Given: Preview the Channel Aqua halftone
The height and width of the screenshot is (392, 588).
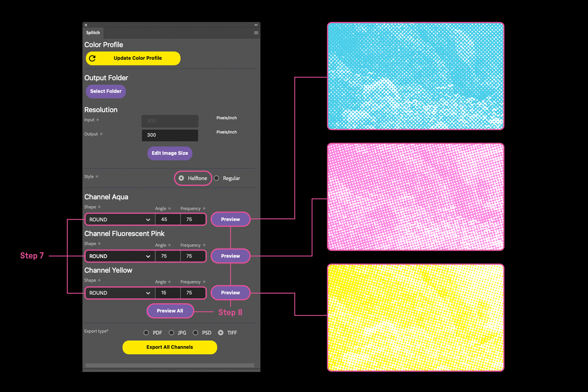Looking at the screenshot, I should 230,219.
